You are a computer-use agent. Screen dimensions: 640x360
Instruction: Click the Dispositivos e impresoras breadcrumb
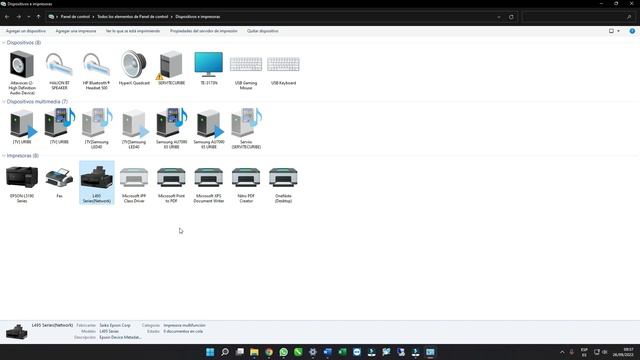click(198, 17)
